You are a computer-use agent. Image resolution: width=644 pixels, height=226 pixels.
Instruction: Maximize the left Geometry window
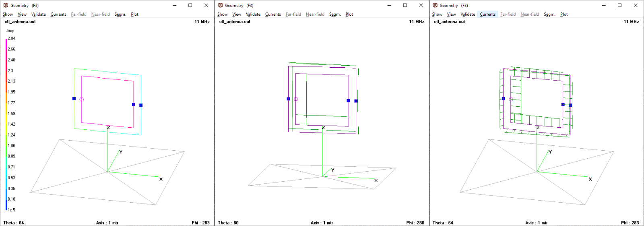coord(190,5)
